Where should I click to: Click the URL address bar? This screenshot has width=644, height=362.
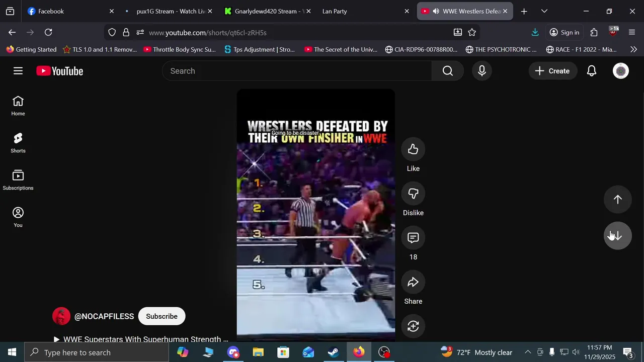pyautogui.click(x=297, y=32)
